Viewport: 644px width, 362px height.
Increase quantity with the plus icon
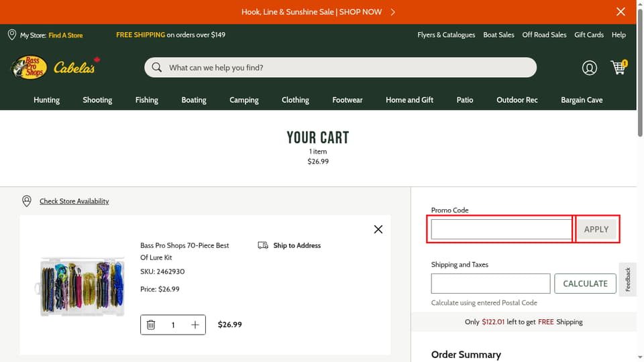click(x=195, y=324)
